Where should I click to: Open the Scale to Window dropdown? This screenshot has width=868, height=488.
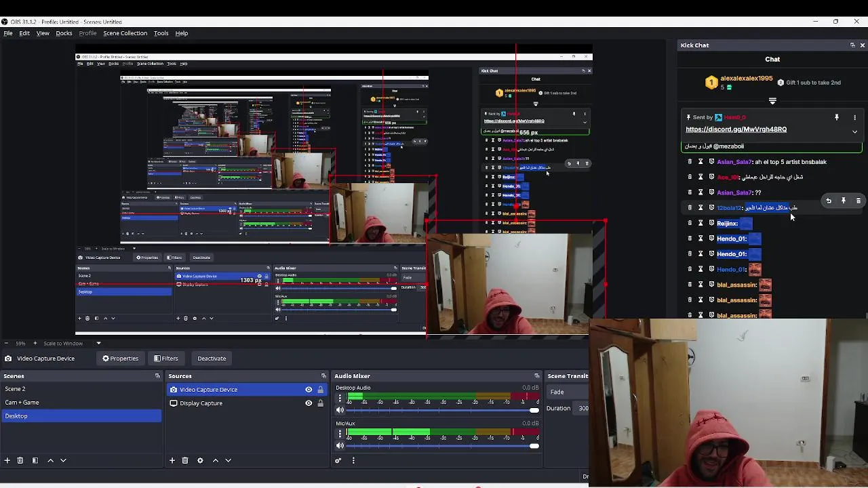pyautogui.click(x=72, y=343)
